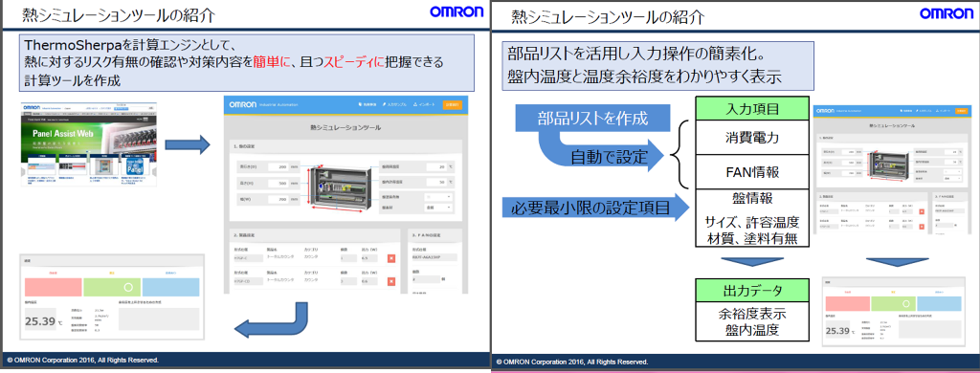Click the blue right-pointing arrow beside Panel Assist Web

187,145
